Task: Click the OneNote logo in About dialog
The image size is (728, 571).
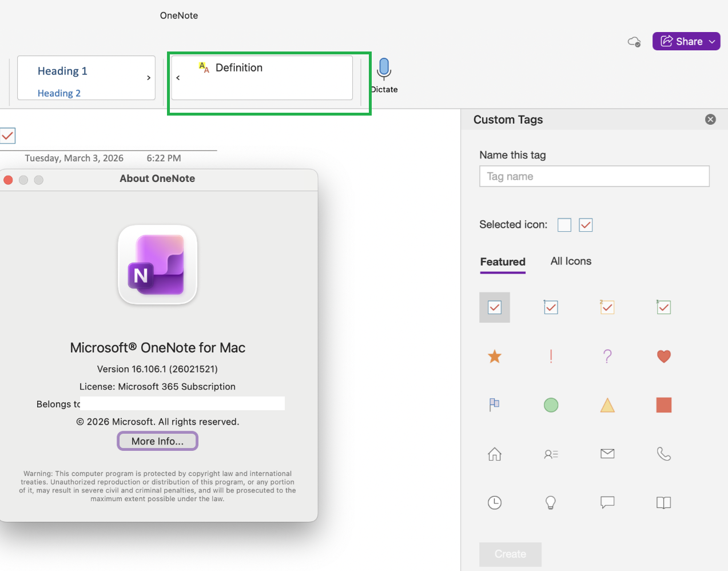Action: coord(158,264)
